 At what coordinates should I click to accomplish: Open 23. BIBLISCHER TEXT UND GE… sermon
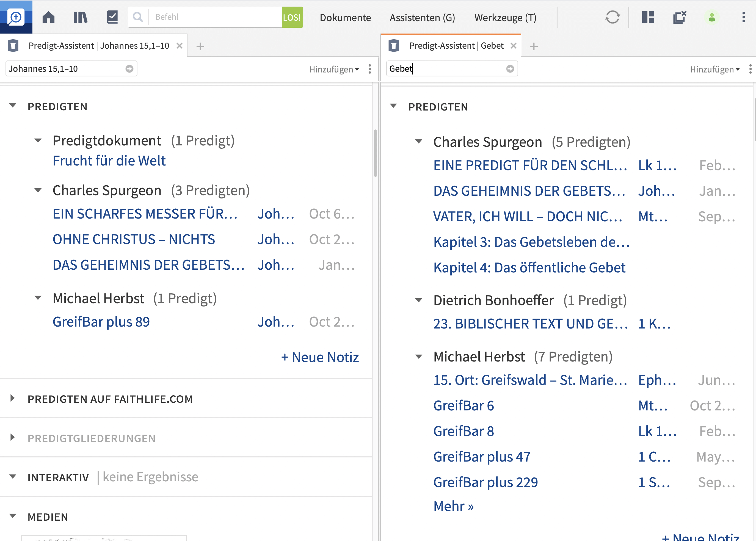pos(531,324)
